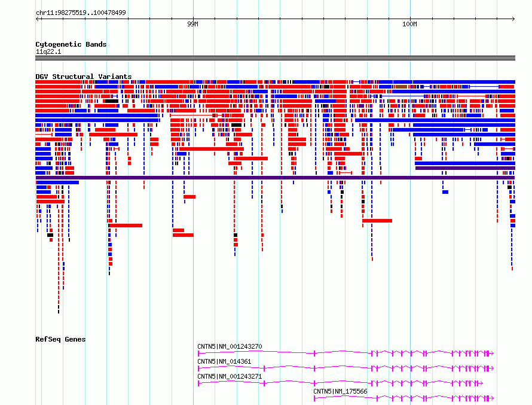The width and height of the screenshot is (532, 405).
Task: Click the brown variant segment in the DGV track
Action: click(401, 87)
